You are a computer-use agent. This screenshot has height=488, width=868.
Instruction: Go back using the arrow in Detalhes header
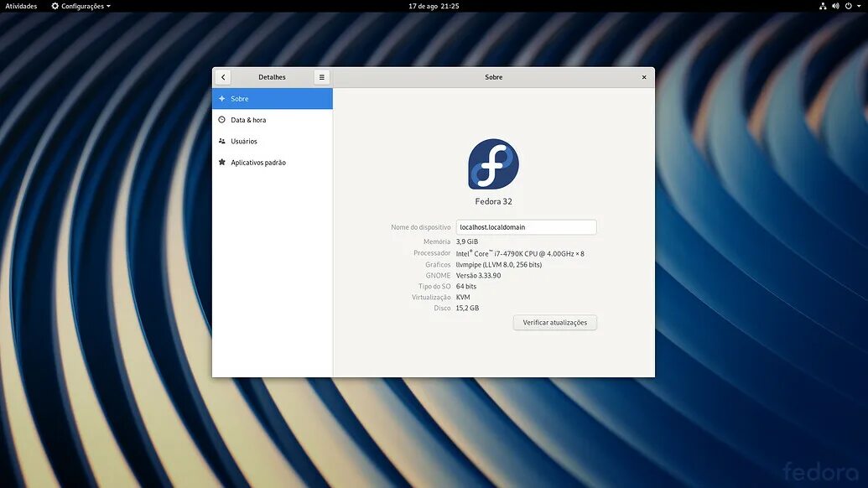(223, 77)
